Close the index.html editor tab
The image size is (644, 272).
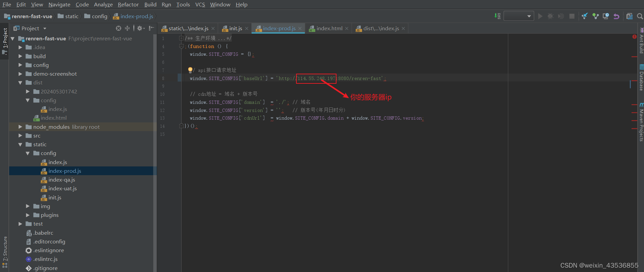tap(347, 29)
